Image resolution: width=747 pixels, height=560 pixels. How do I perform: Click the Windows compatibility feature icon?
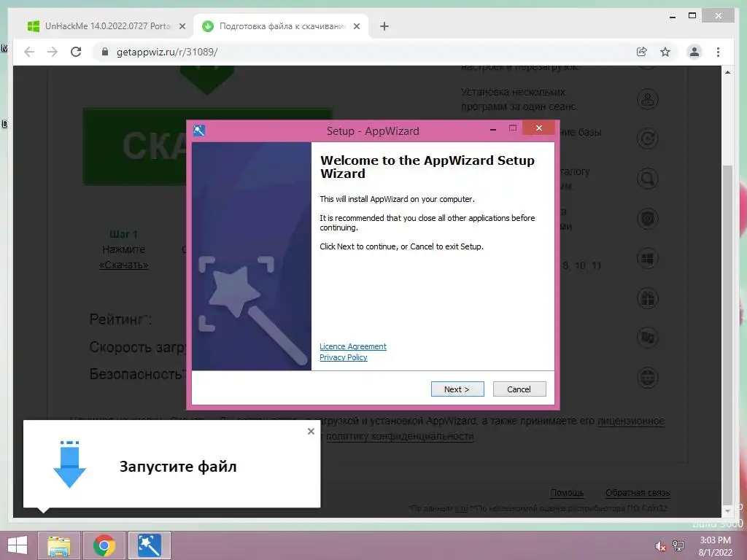(x=648, y=259)
